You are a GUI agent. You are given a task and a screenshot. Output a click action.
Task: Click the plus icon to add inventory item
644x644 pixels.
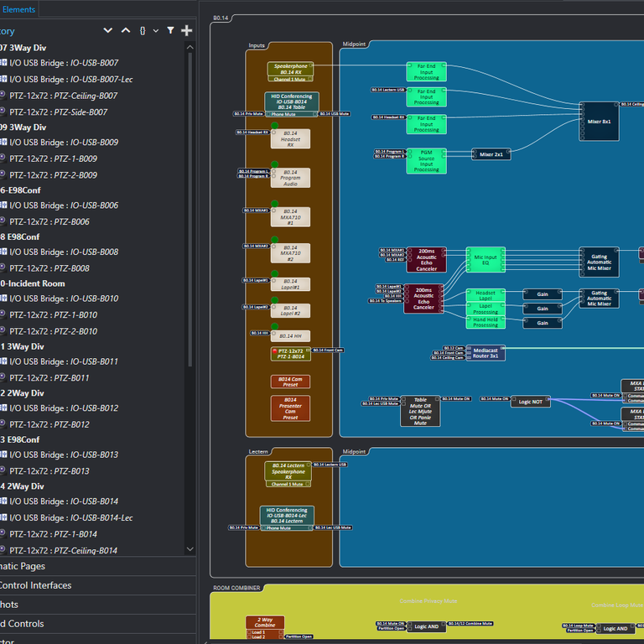pos(186,30)
